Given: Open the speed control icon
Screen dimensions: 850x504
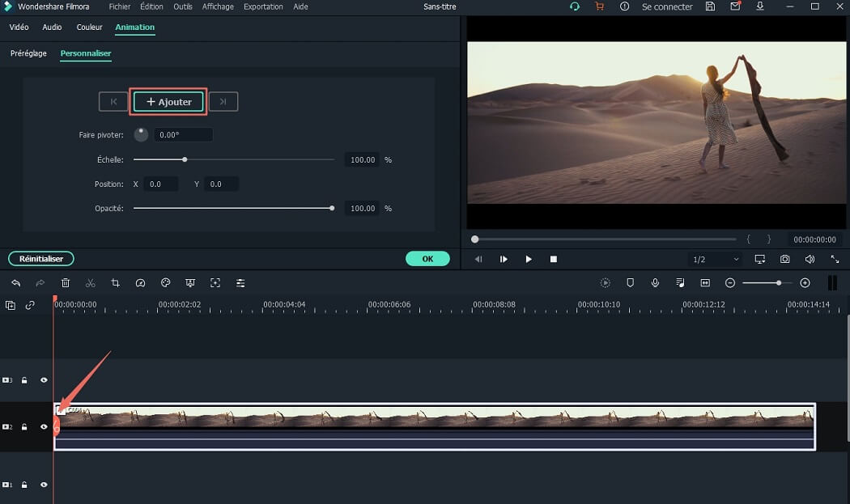Looking at the screenshot, I should point(140,283).
